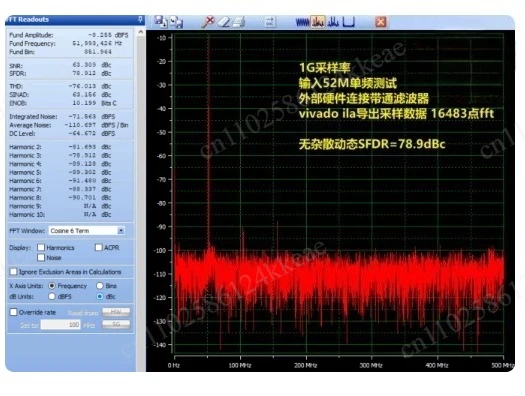Click the Harmonic 6 value
The height and width of the screenshot is (396, 525).
click(x=82, y=180)
